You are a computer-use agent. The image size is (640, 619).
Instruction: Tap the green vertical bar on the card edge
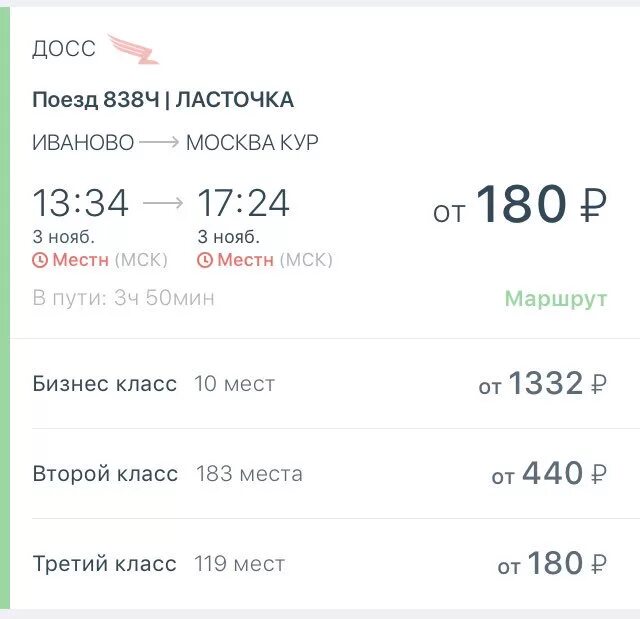click(x=4, y=308)
